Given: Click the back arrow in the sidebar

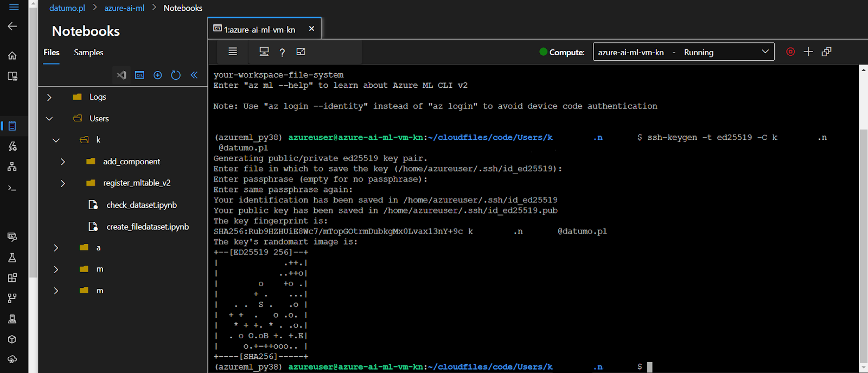Looking at the screenshot, I should pyautogui.click(x=12, y=26).
